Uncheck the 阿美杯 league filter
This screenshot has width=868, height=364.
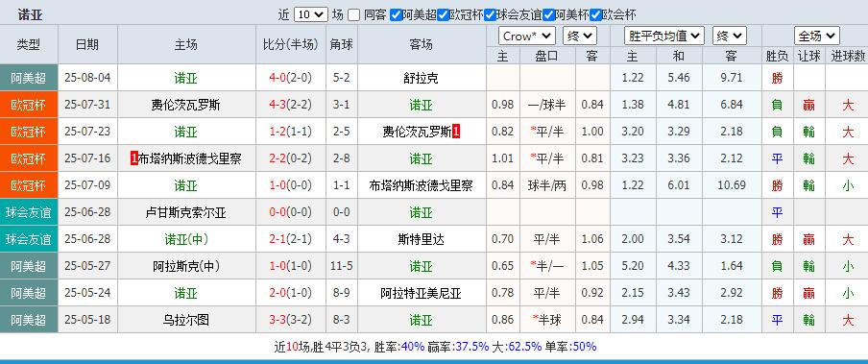(548, 15)
